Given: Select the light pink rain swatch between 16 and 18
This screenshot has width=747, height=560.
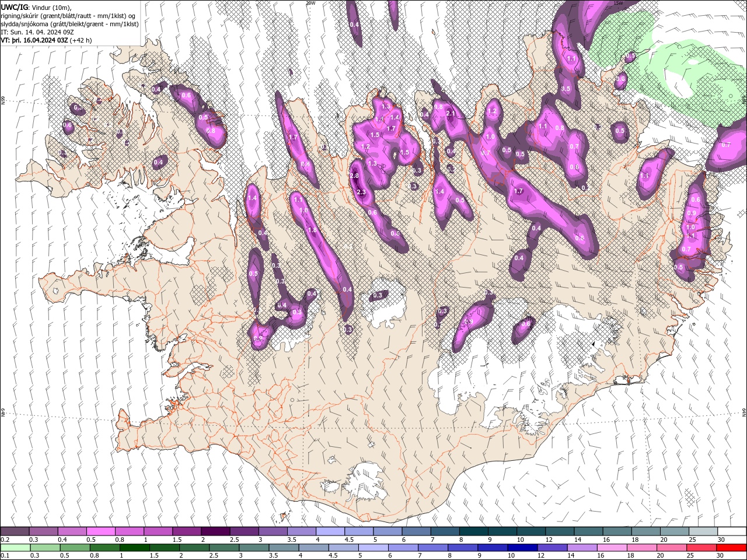Looking at the screenshot, I should [611, 548].
